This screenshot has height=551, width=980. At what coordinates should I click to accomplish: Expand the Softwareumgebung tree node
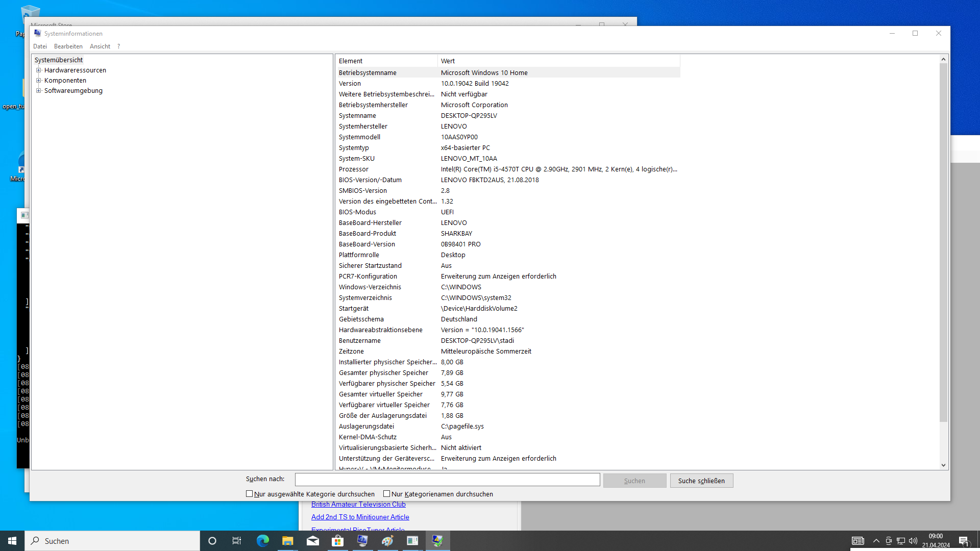click(38, 91)
